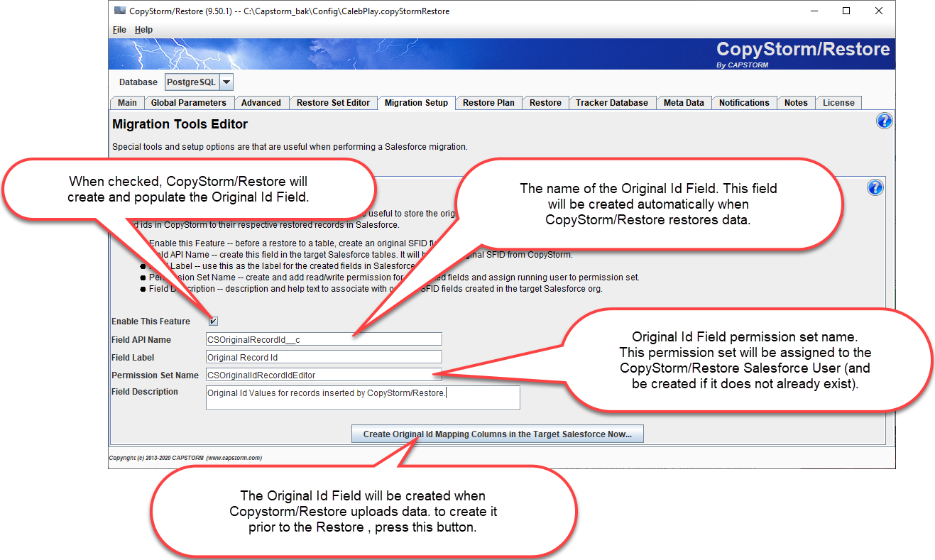This screenshot has height=560, width=935.
Task: Click the "Field Description" label
Action: tap(145, 392)
